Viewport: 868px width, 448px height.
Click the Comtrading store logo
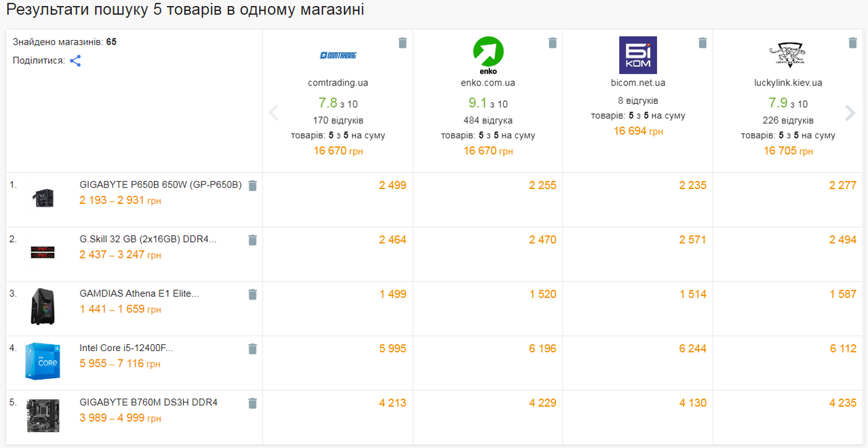[338, 56]
